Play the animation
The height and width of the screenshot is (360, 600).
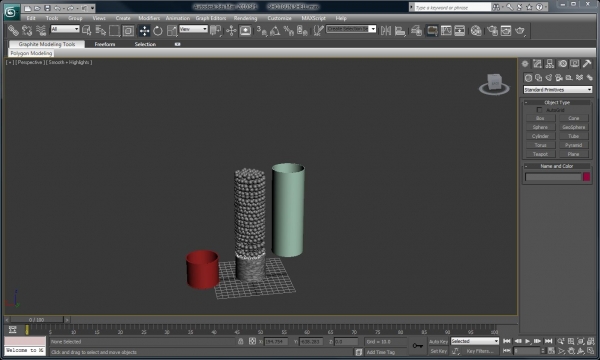click(x=528, y=341)
